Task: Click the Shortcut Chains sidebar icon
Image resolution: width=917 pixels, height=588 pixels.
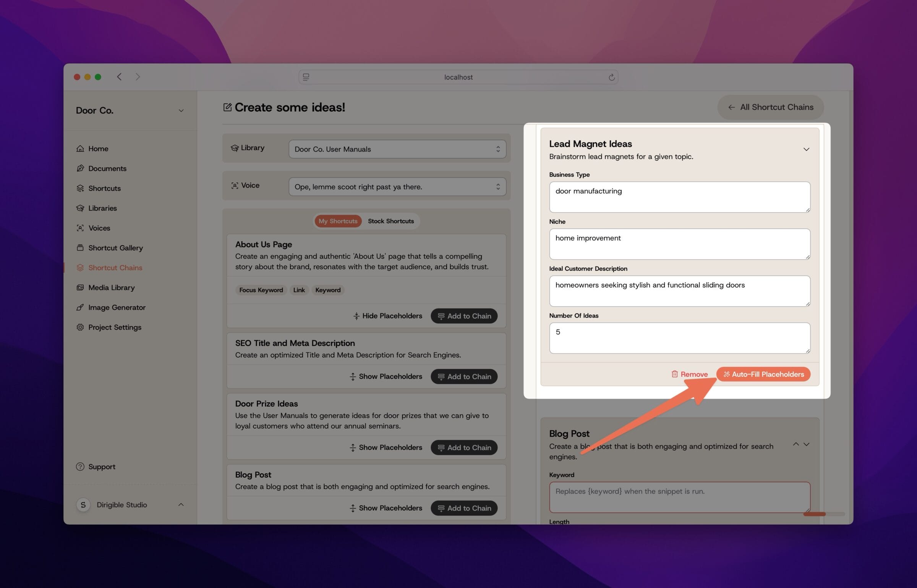Action: (79, 267)
